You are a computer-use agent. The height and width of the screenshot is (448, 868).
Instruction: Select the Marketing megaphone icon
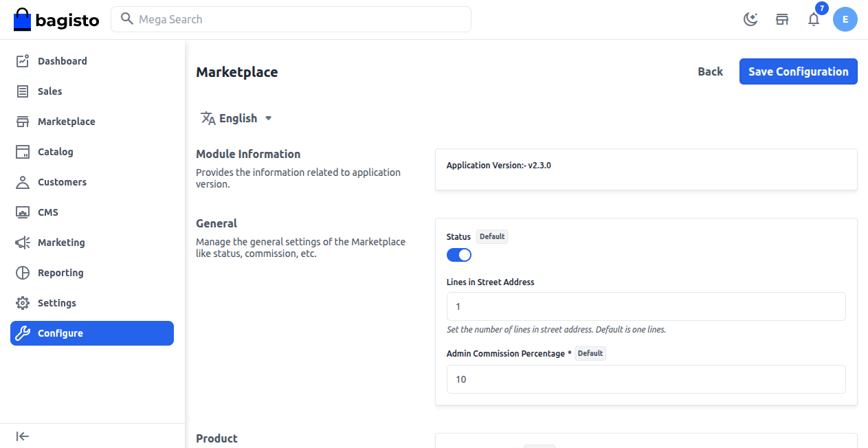tap(23, 242)
